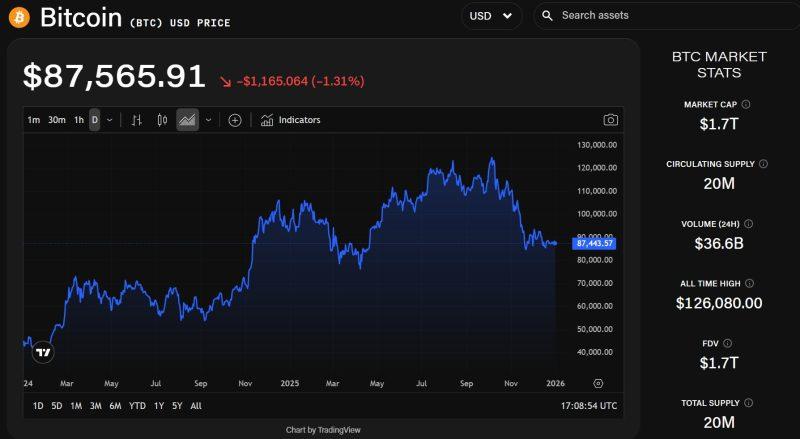The height and width of the screenshot is (439, 800).
Task: Set chart range to 5Y
Action: [x=176, y=406]
